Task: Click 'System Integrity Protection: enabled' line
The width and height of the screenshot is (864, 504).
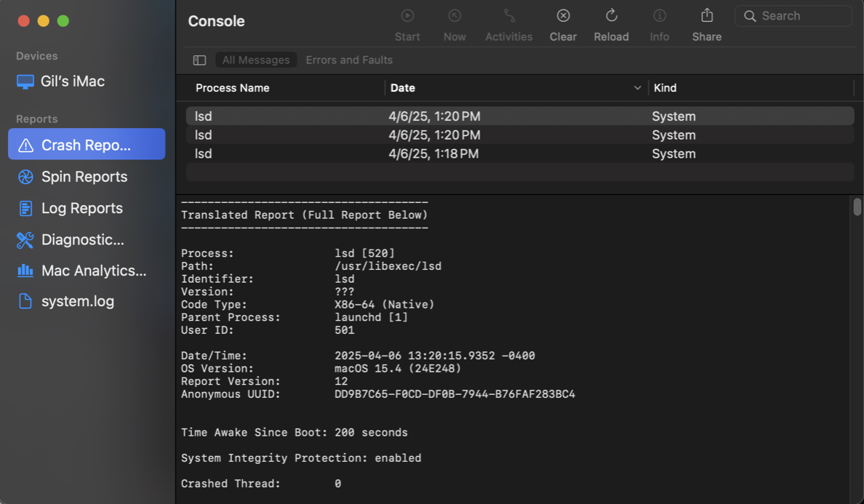Action: (x=301, y=458)
